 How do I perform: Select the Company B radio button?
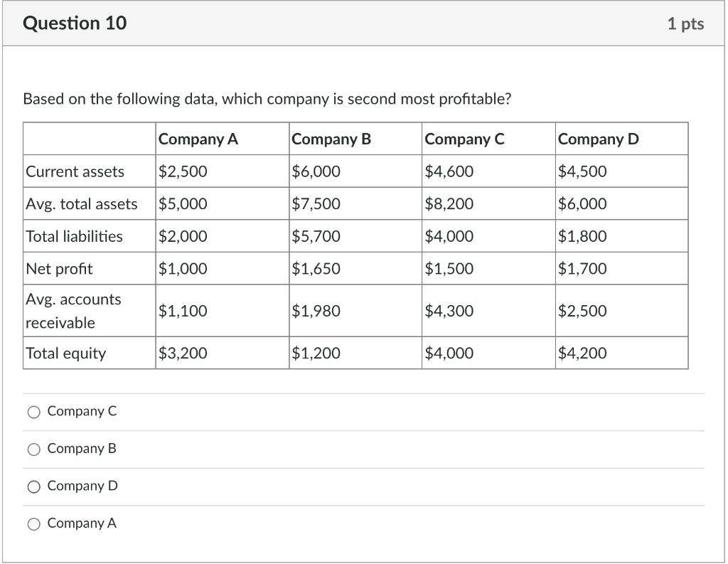(33, 448)
